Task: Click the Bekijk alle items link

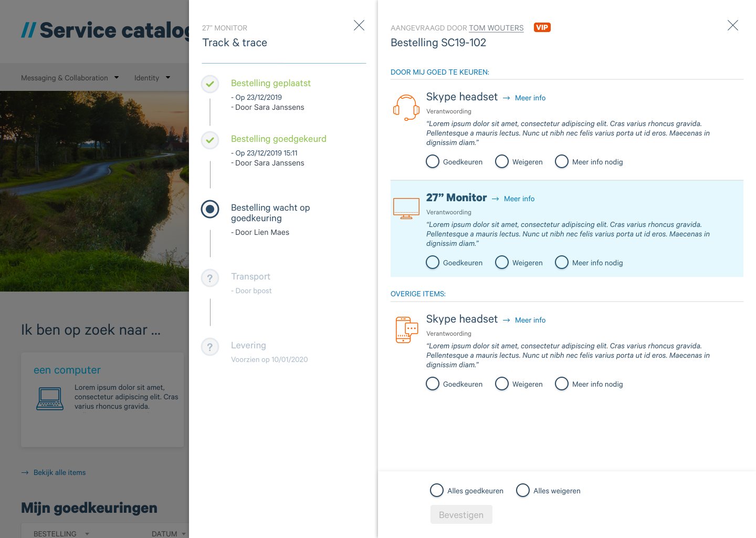Action: tap(59, 472)
